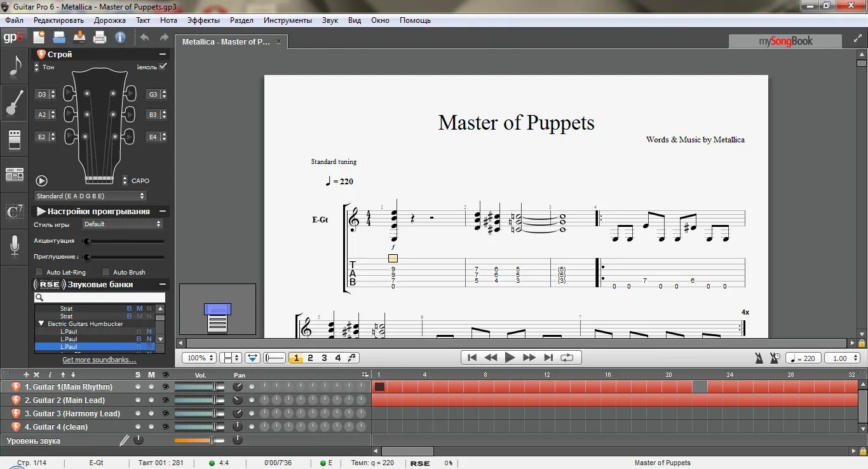Click the metronome icon
Screen dimensions: 868x469
(759, 358)
